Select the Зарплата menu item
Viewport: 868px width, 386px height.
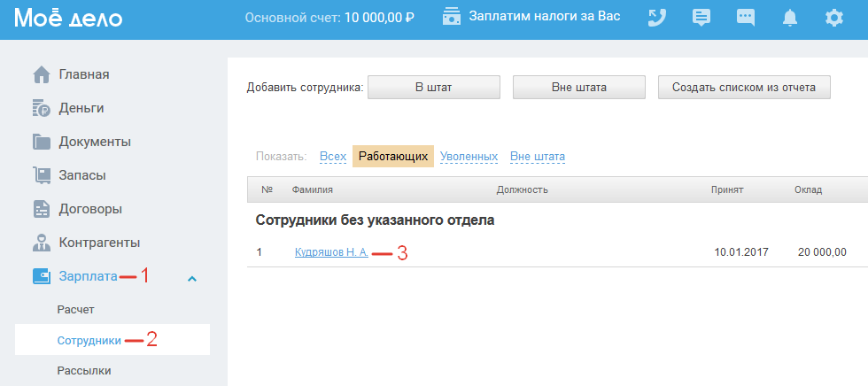pos(88,276)
